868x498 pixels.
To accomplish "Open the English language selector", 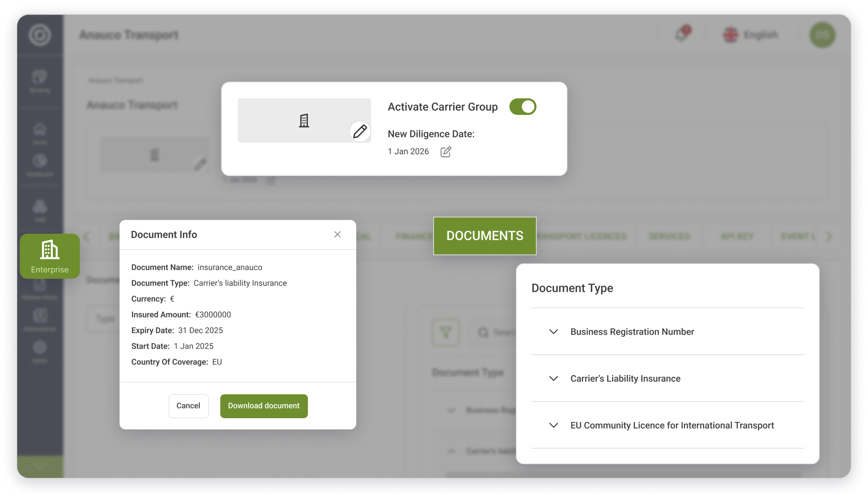I will 750,35.
